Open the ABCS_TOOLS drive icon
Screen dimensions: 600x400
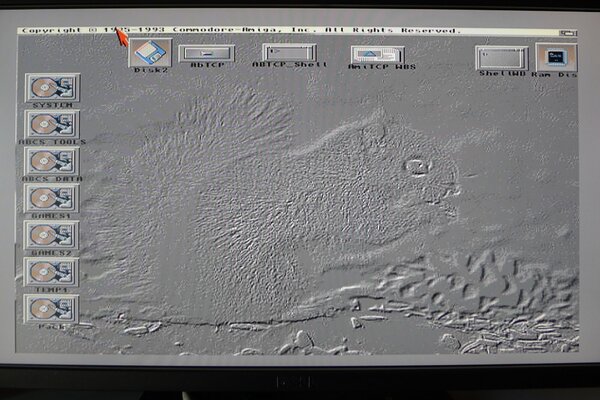52,124
